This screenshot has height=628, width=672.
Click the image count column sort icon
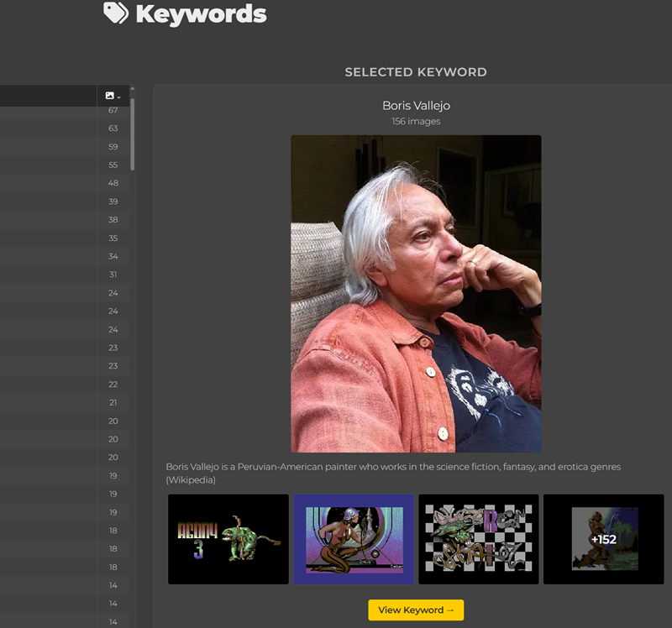pyautogui.click(x=113, y=96)
